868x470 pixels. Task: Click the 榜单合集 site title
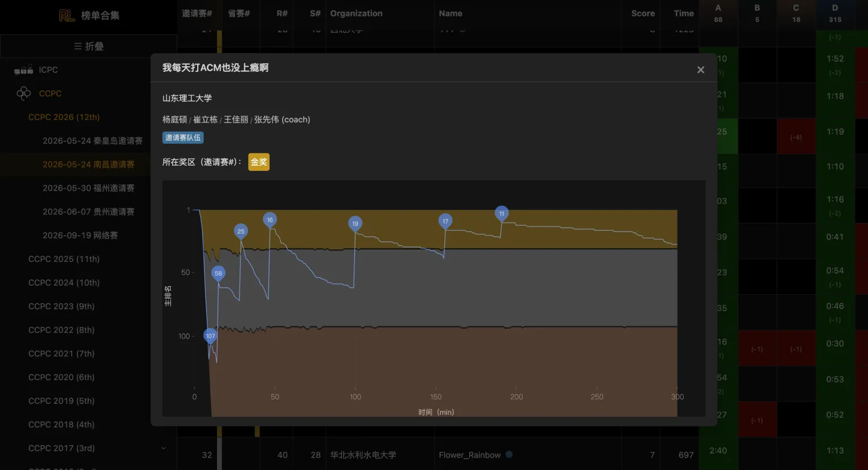[100, 16]
